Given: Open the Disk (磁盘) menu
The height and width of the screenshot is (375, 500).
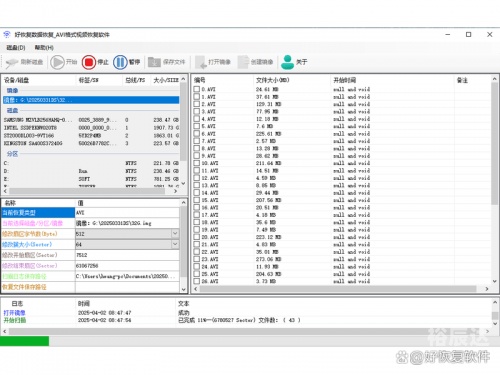Looking at the screenshot, I should point(16,48).
